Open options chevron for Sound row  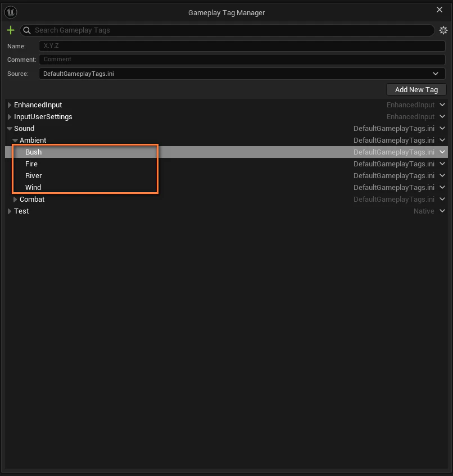tap(442, 128)
